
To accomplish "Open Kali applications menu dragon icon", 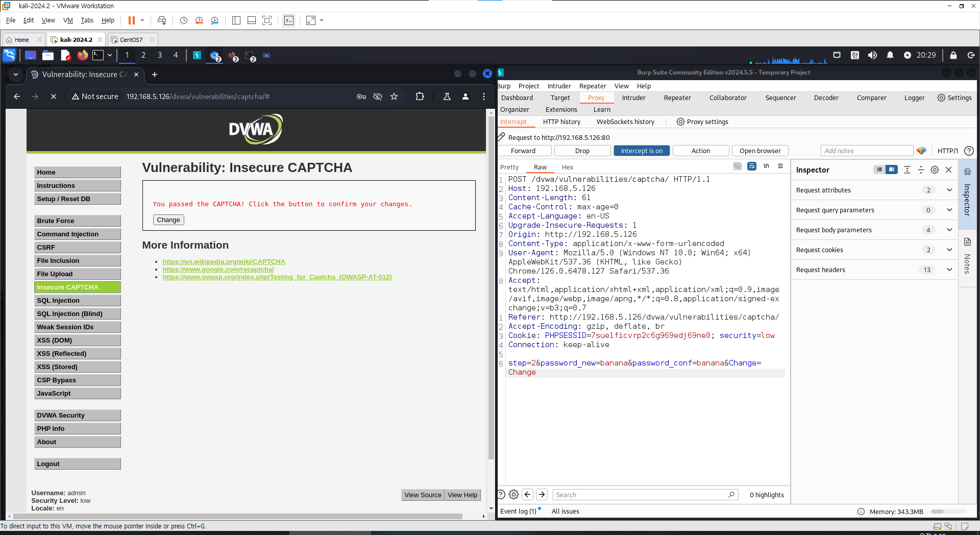I will coord(9,55).
